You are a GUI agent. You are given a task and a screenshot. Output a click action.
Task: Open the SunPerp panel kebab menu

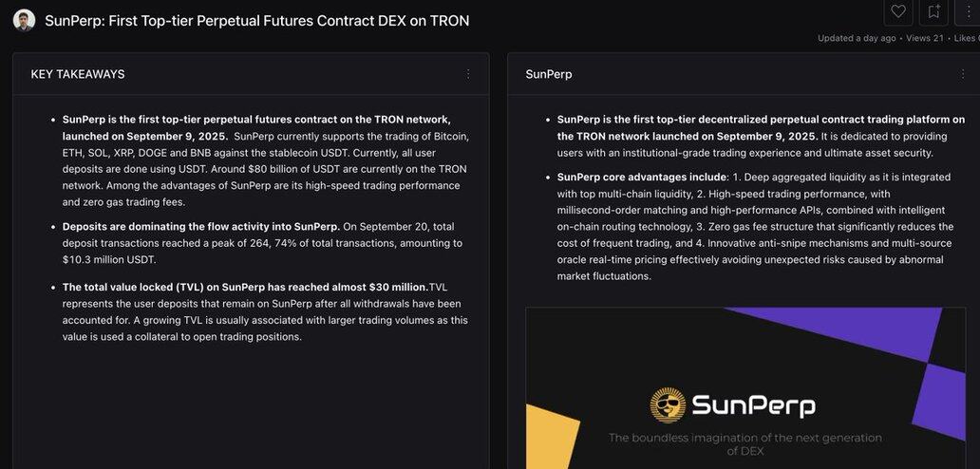(x=962, y=74)
